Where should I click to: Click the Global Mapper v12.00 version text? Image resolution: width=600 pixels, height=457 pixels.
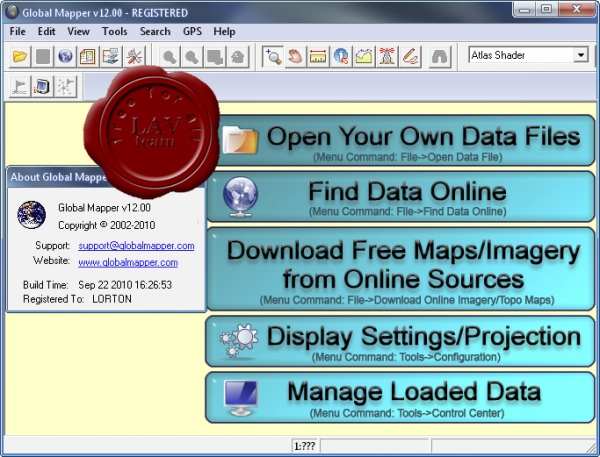coord(104,208)
